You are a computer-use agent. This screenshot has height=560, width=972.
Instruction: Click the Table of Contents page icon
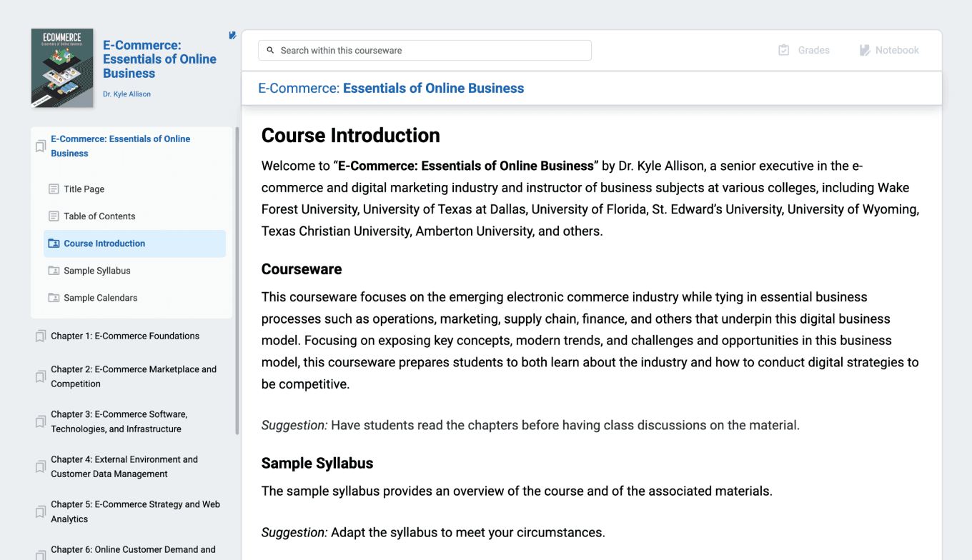click(54, 216)
